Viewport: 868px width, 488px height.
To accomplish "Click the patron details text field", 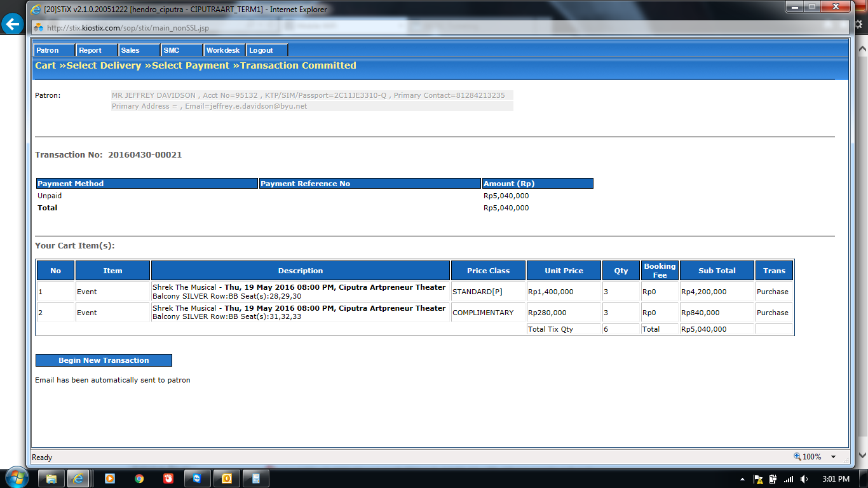I will pos(311,100).
